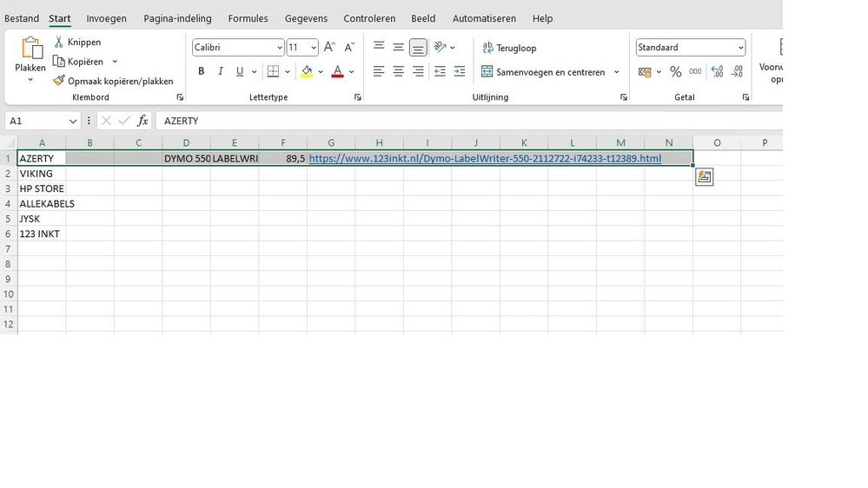Image resolution: width=868 pixels, height=488 pixels.
Task: Switch to the Pagina-indeling tab
Action: pos(178,18)
